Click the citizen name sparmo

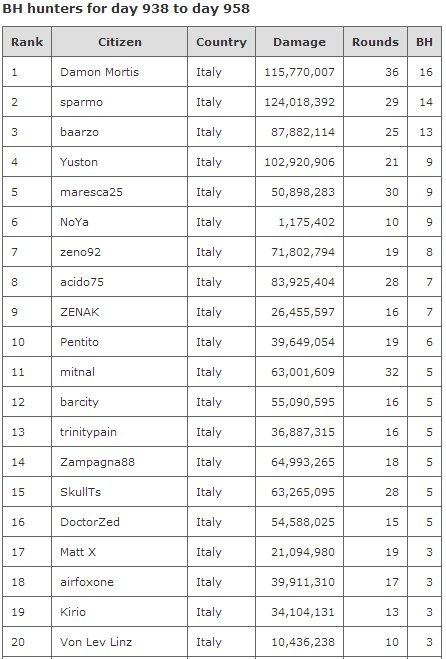[x=81, y=102]
